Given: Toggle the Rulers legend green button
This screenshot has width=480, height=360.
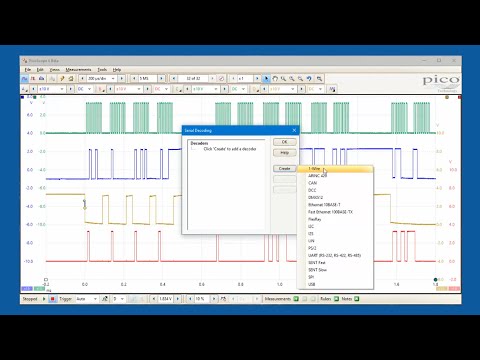Looking at the screenshot, I should tap(336, 299).
